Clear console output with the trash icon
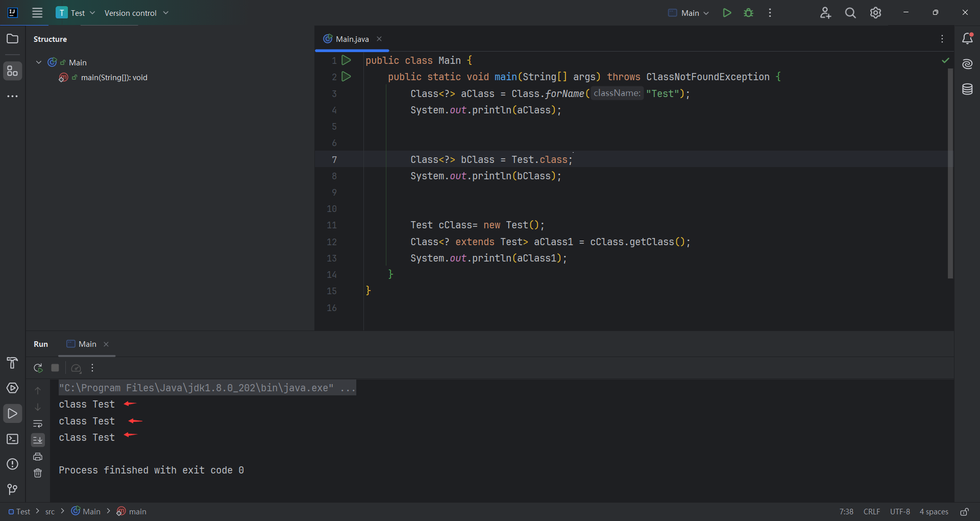This screenshot has width=980, height=521. coord(38,473)
